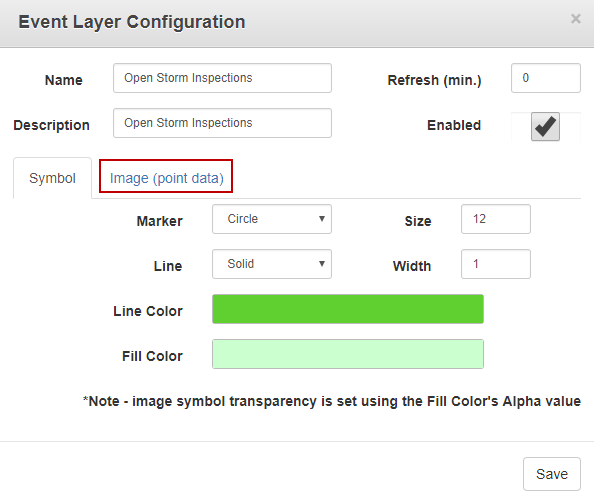The image size is (594, 504).
Task: Click the Marker label
Action: [159, 221]
